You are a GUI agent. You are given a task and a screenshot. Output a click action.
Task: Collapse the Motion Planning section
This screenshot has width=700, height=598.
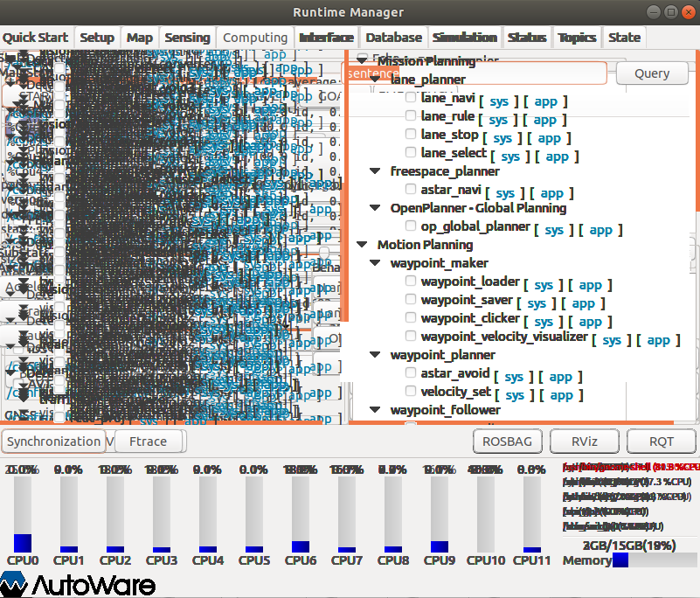point(362,244)
